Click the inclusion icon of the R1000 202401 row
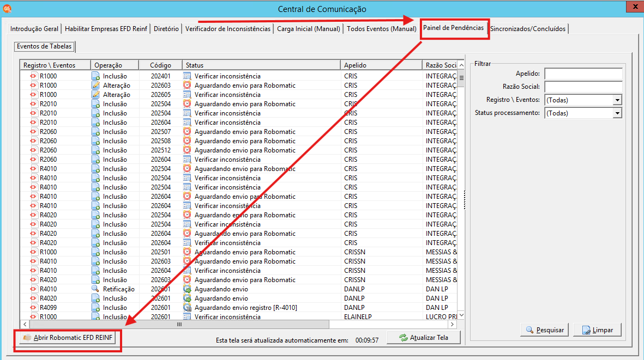 click(x=95, y=76)
